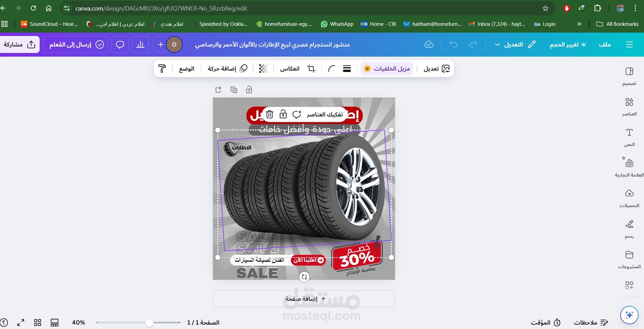Bookmark this page with the star icon
The image size is (644, 329).
545,8
